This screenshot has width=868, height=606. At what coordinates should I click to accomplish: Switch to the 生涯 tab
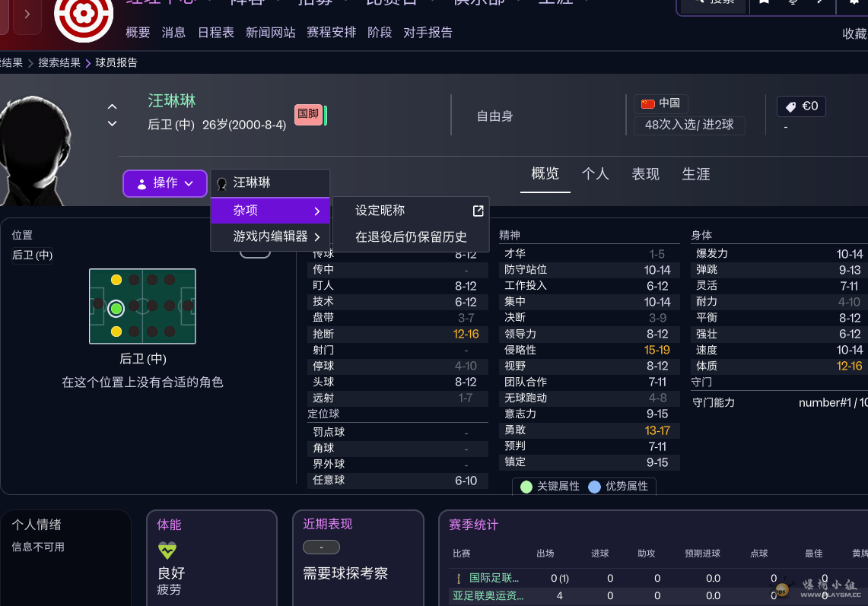click(696, 174)
